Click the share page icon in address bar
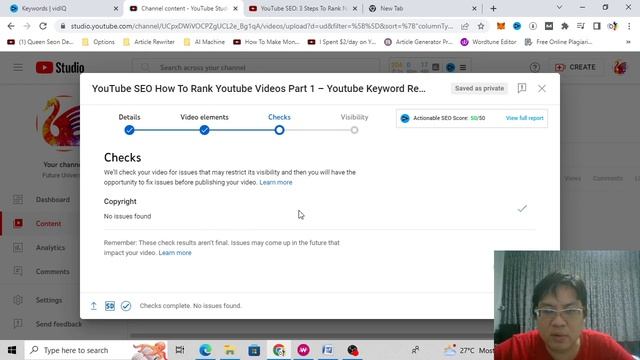640x360 pixels. coord(464,26)
